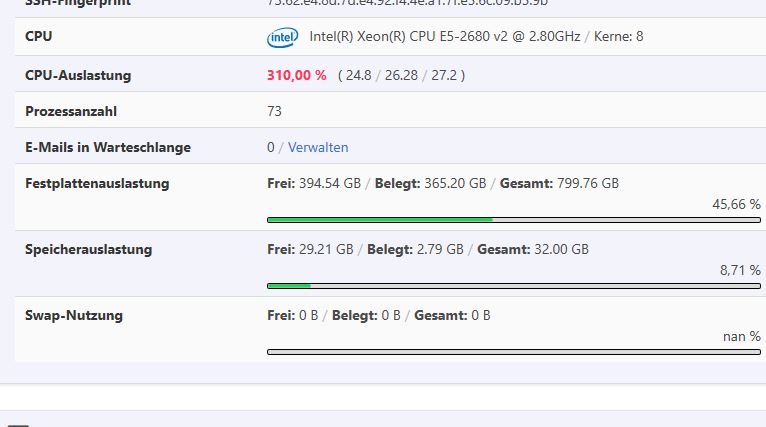Open the Verwalten mail queue link
The width and height of the screenshot is (766, 427).
click(x=318, y=147)
